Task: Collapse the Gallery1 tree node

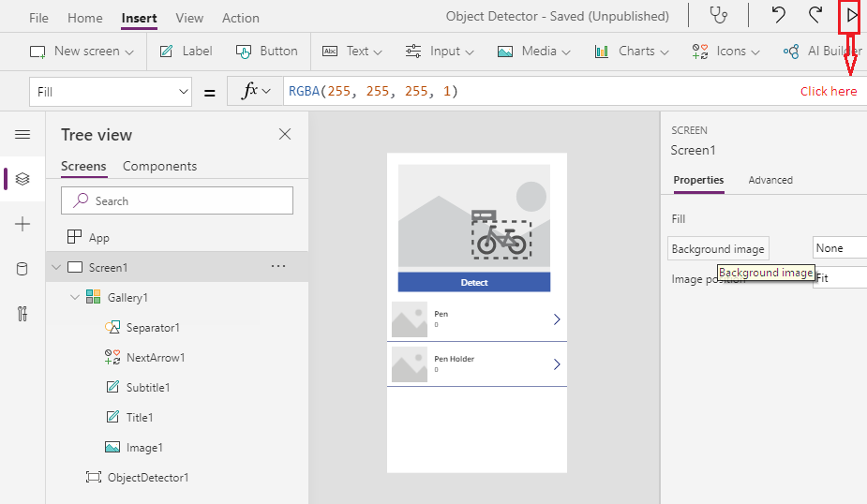Action: pos(75,297)
